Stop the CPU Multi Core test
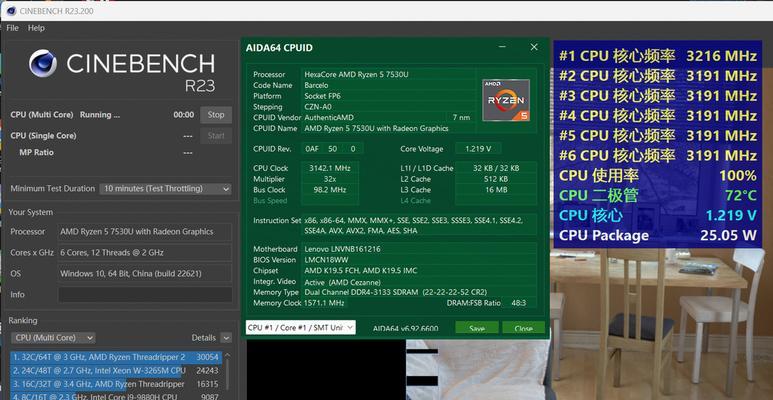Image resolution: width=773 pixels, height=400 pixels. [x=216, y=114]
